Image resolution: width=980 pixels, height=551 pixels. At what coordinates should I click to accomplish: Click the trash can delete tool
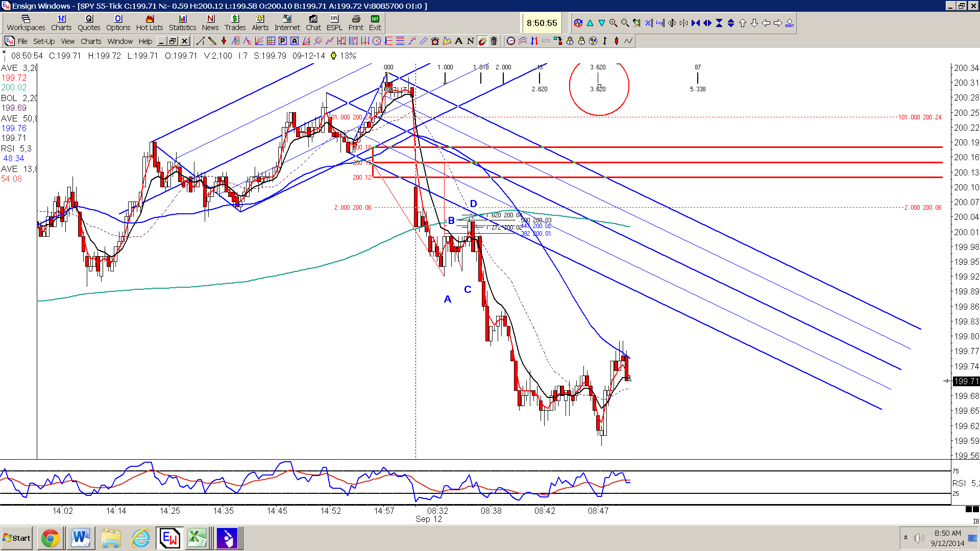tap(494, 41)
